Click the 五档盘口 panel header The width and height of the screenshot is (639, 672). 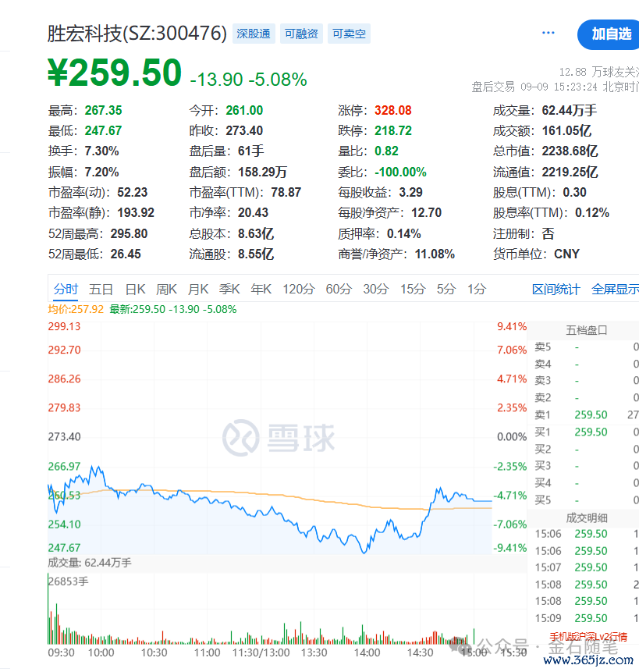click(586, 330)
